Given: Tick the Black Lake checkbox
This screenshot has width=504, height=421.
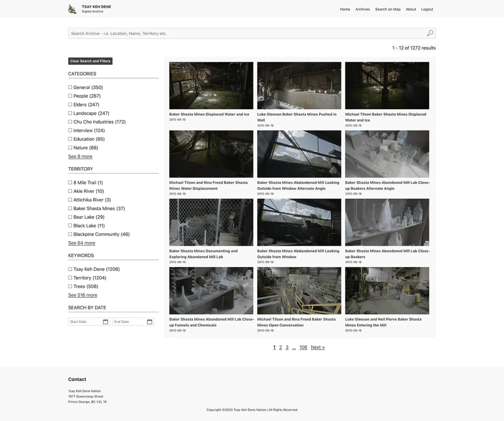Looking at the screenshot, I should click(70, 226).
